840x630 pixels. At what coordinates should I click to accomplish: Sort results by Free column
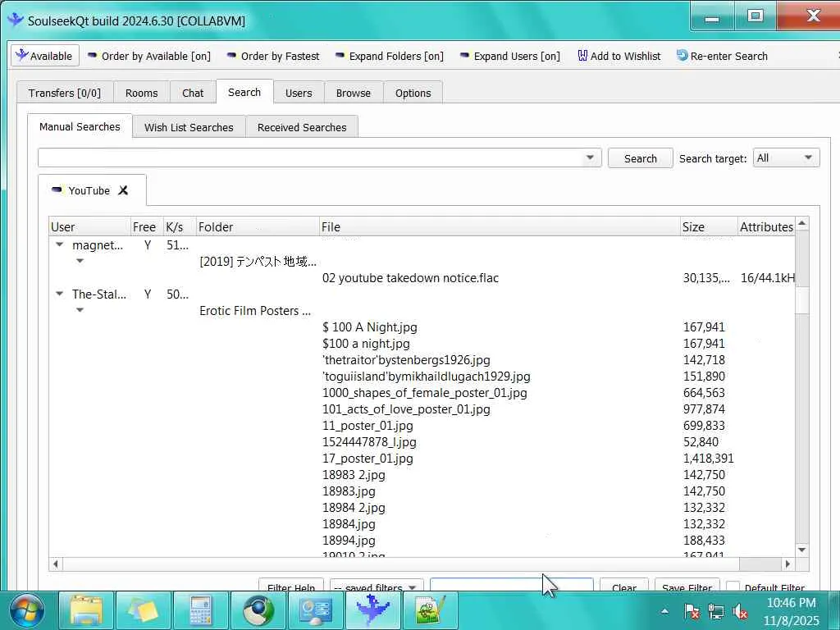coord(147,226)
